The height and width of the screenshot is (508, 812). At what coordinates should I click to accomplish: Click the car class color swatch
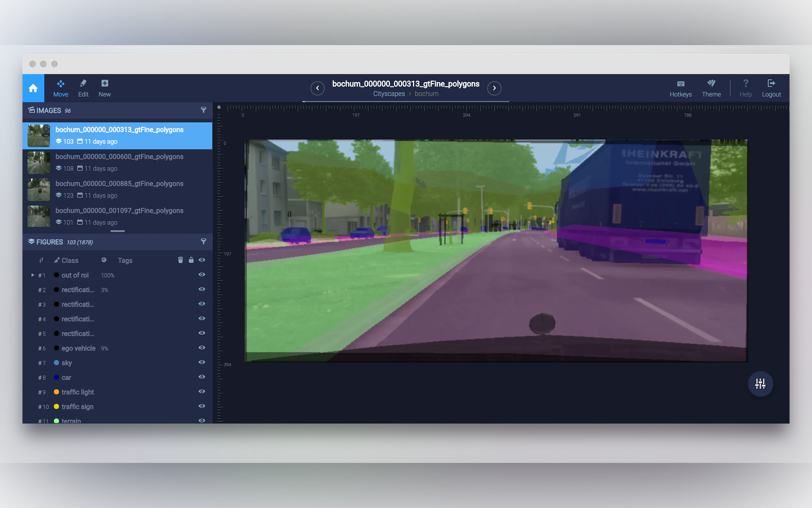coord(56,377)
